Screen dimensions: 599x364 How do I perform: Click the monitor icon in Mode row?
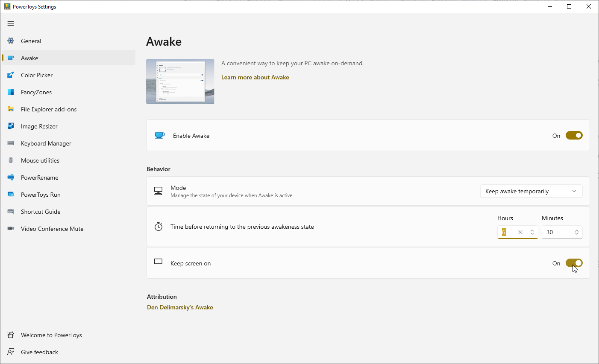click(x=159, y=191)
